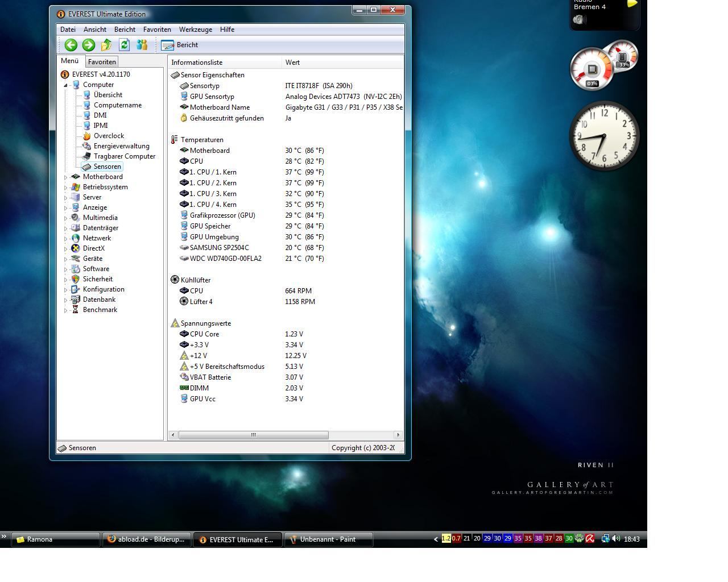The height and width of the screenshot is (582, 728).
Task: Click the volume speaker tray icon
Action: (x=616, y=539)
